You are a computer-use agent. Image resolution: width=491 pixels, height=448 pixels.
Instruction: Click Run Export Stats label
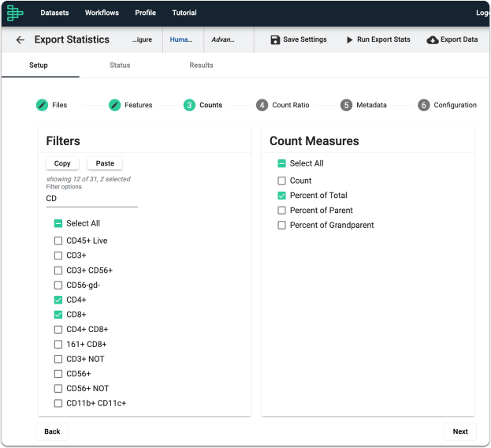click(x=384, y=39)
